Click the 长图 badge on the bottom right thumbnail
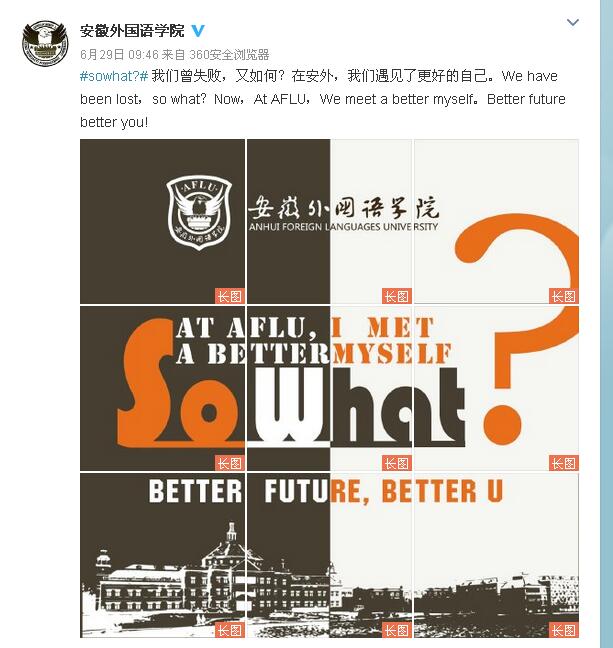Viewport: 613px width, 648px height. point(564,630)
